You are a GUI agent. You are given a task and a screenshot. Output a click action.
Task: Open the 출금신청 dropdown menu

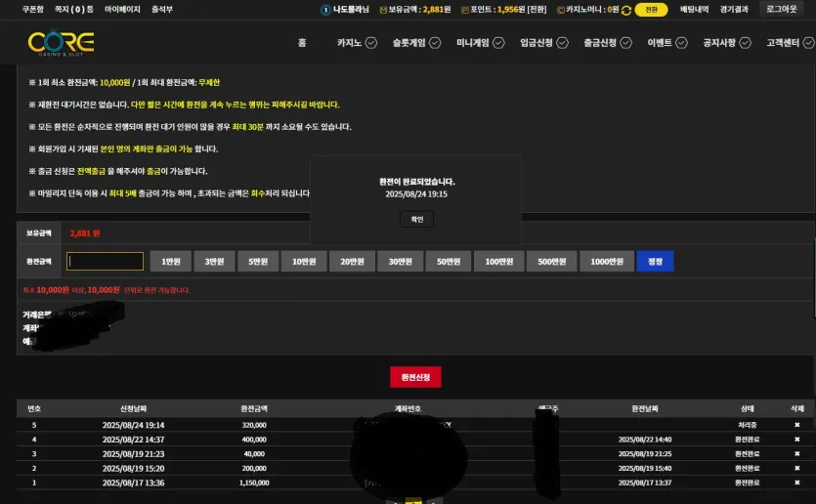pyautogui.click(x=607, y=43)
